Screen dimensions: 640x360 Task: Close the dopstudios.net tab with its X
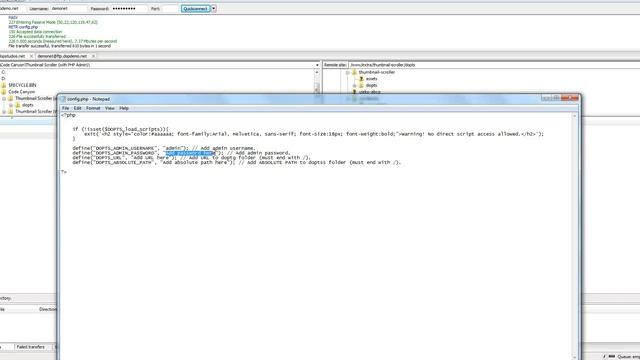point(31,56)
